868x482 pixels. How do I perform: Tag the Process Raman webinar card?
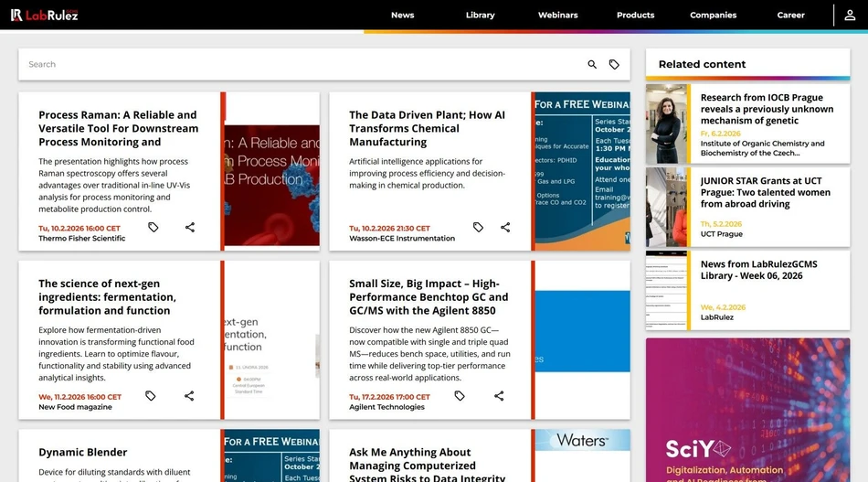click(153, 227)
